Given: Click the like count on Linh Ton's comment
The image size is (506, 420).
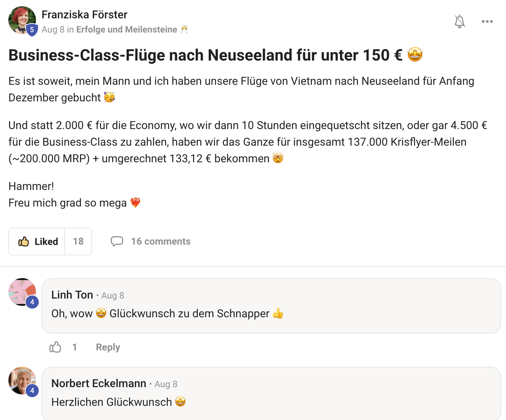Looking at the screenshot, I should pyautogui.click(x=74, y=347).
